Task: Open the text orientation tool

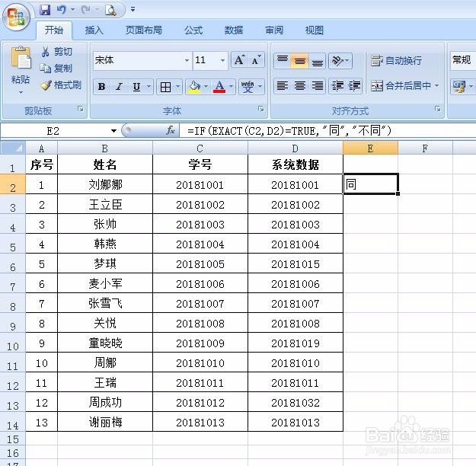Action: pos(340,61)
